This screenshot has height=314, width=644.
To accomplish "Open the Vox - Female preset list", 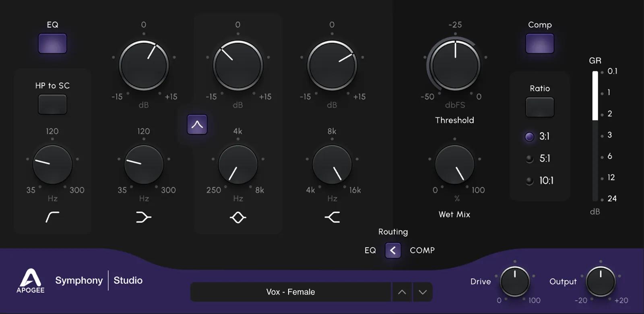I will click(x=290, y=292).
